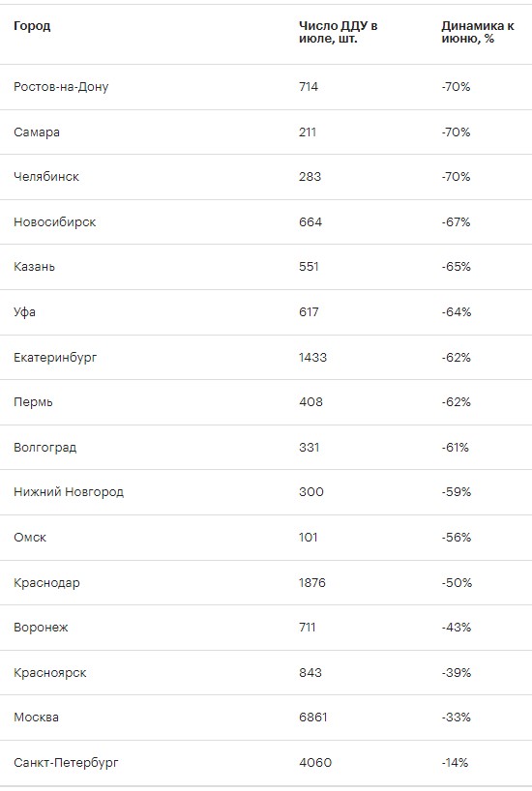
Task: Click the Омск count 101
Action: point(309,537)
